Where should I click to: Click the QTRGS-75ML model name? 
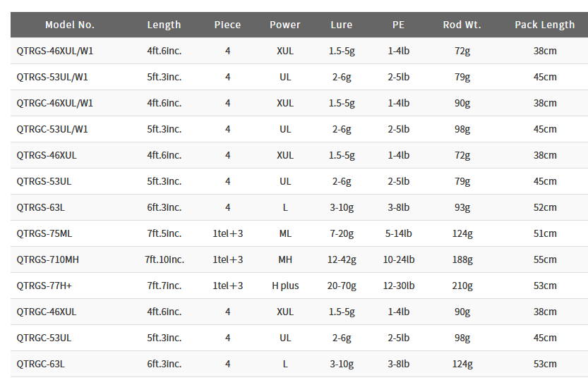click(x=44, y=233)
